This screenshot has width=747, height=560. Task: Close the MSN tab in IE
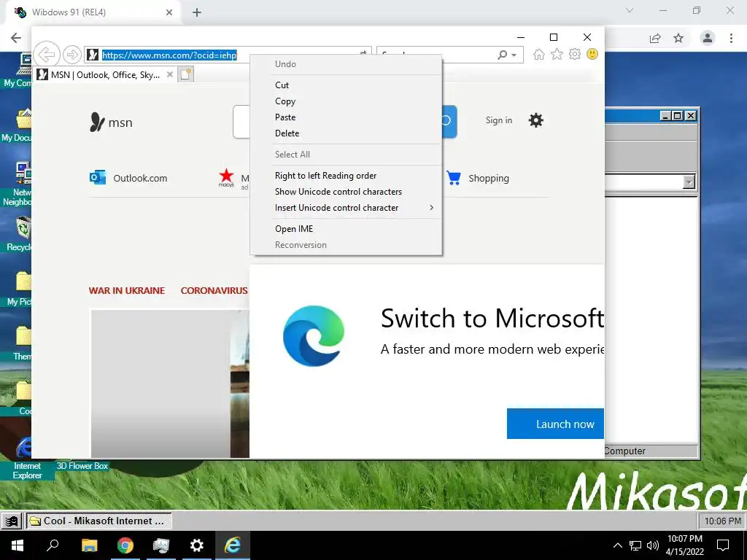coord(169,75)
